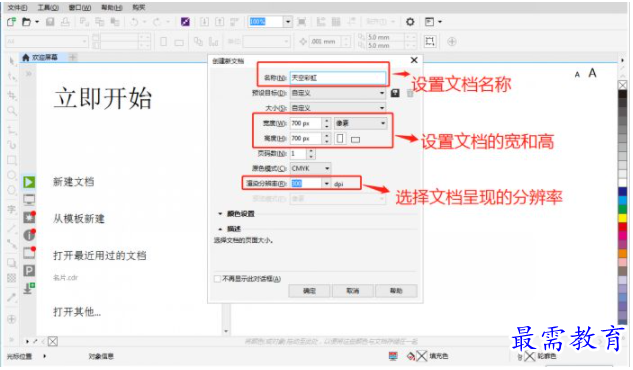Select the Crop tool in the toolbox
Screen dimensions: 633x370
12,95
